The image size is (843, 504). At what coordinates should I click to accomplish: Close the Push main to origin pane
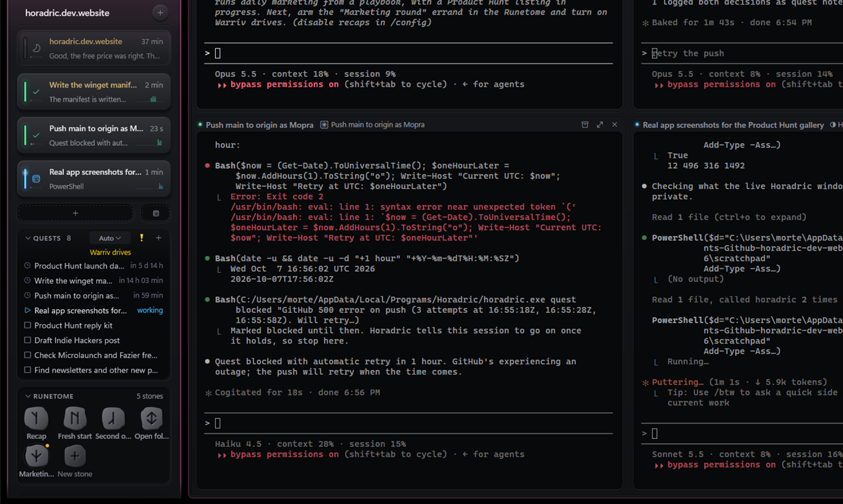tap(615, 125)
